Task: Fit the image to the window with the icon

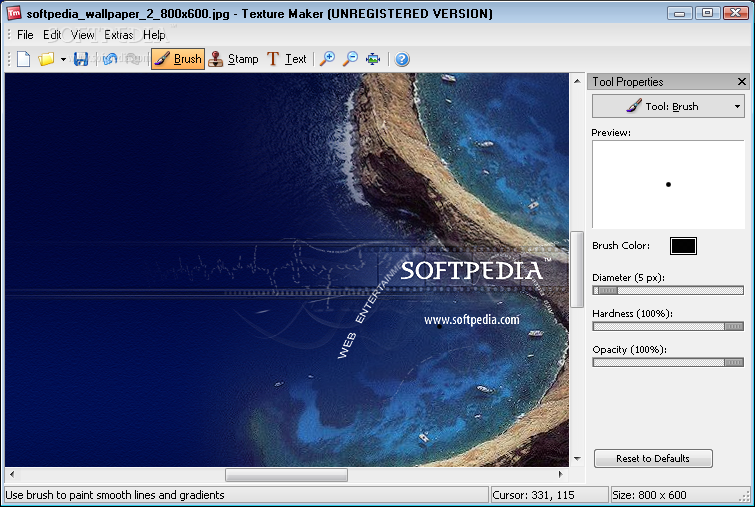Action: coord(373,59)
